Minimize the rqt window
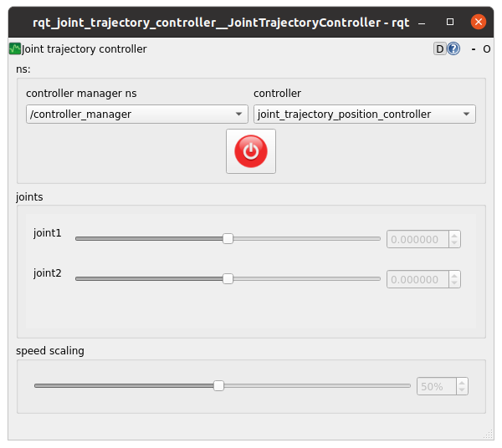This screenshot has width=502, height=448. 425,21
